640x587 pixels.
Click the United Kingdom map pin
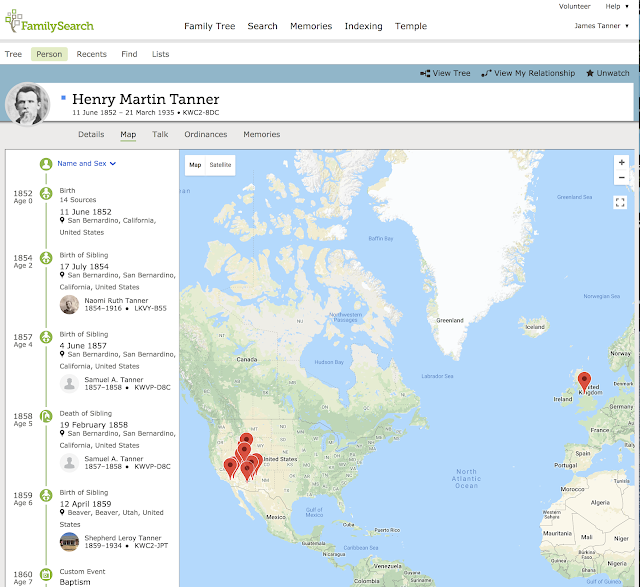tap(584, 381)
